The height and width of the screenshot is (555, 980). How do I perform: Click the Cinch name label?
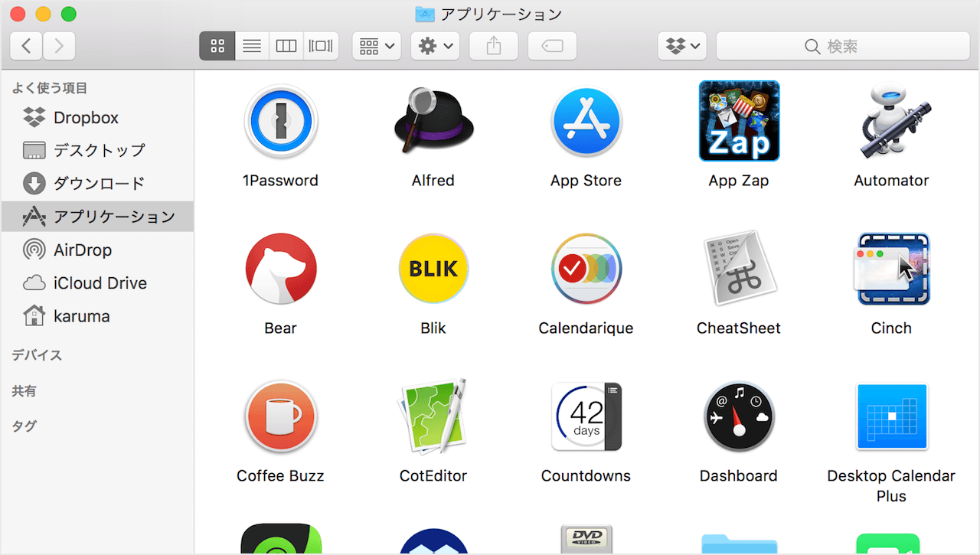pos(892,328)
